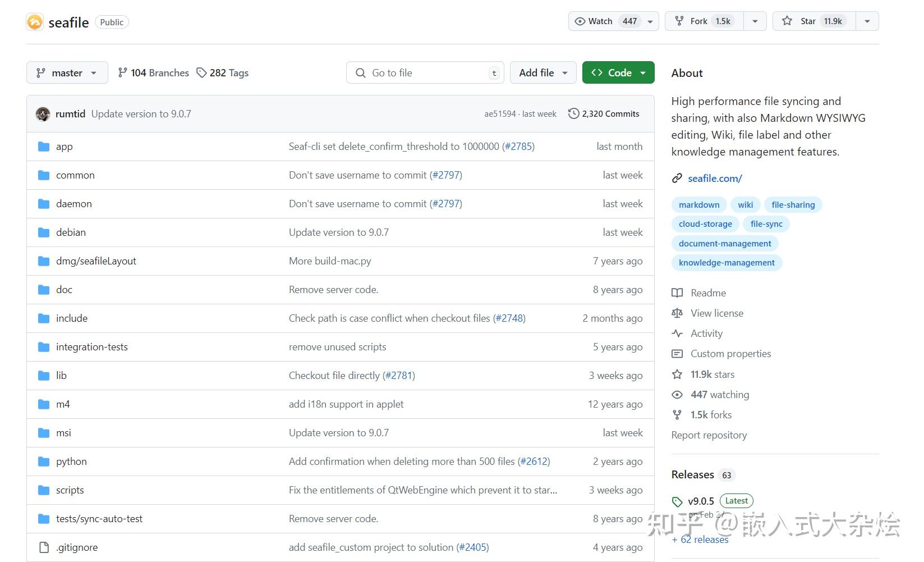This screenshot has width=924, height=562.
Task: Open the Readme book icon link
Action: [678, 293]
